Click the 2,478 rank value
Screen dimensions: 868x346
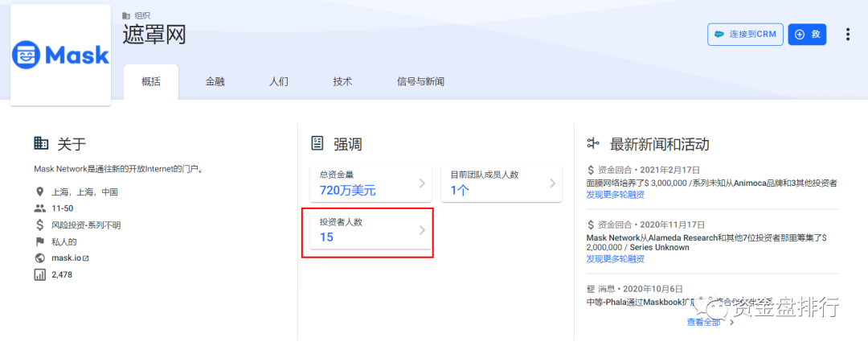pyautogui.click(x=62, y=274)
